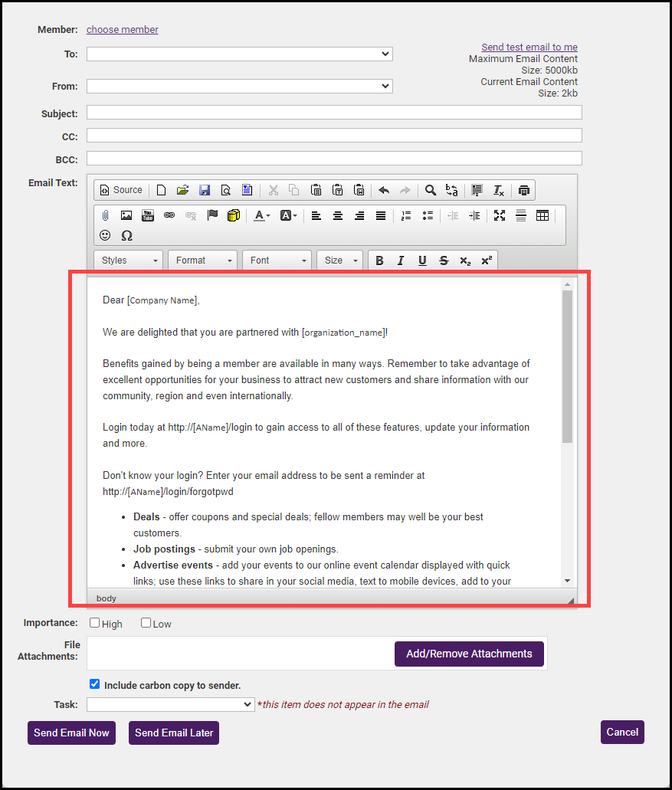
Task: Align text left
Action: [316, 215]
